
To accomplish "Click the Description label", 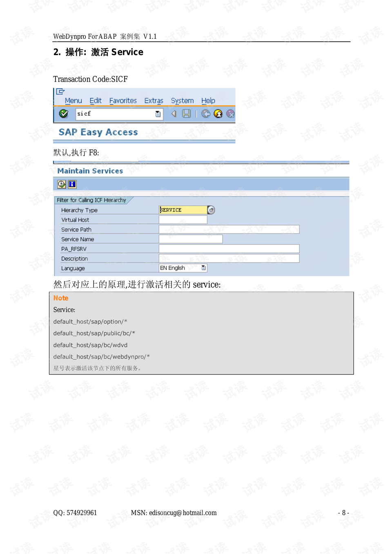I will click(74, 259).
